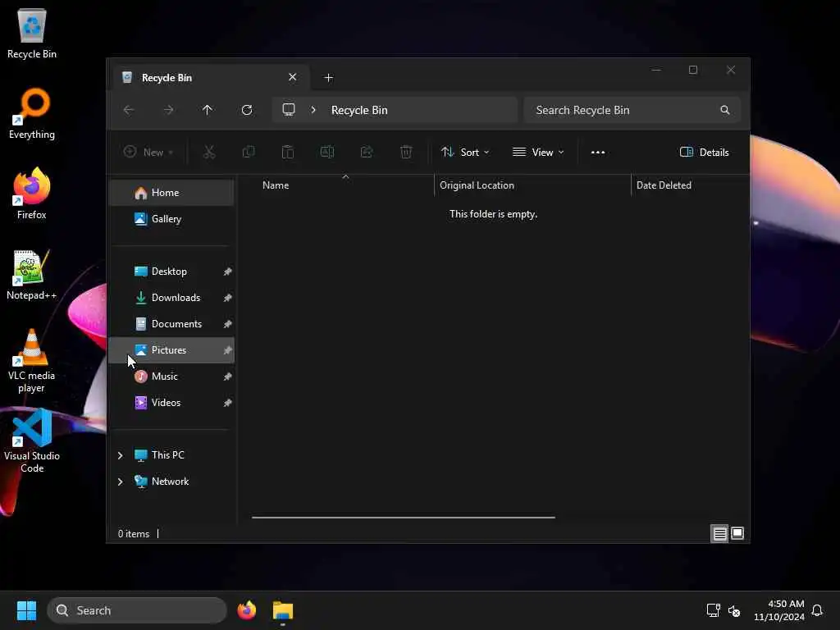Viewport: 840px width, 630px height.
Task: Open the notification bell
Action: tap(817, 610)
